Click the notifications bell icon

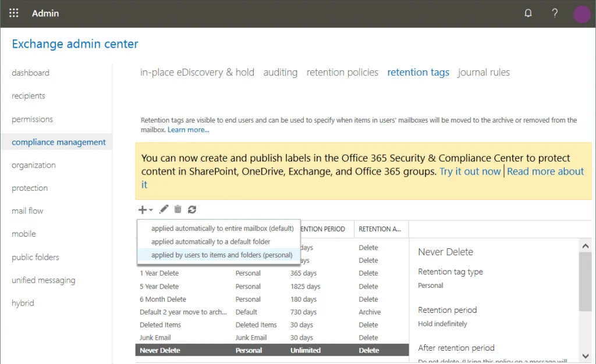(528, 13)
